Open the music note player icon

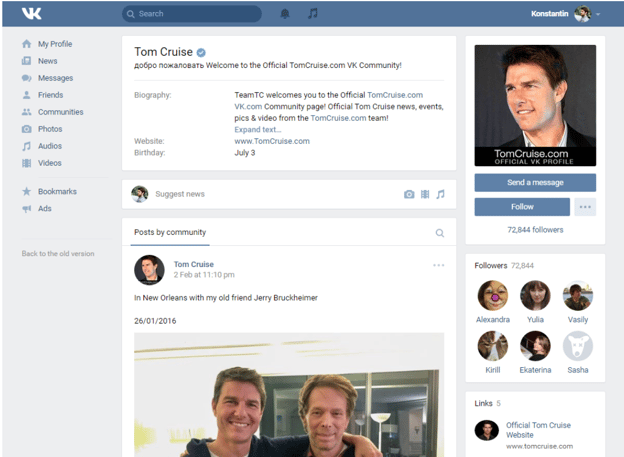[x=313, y=14]
